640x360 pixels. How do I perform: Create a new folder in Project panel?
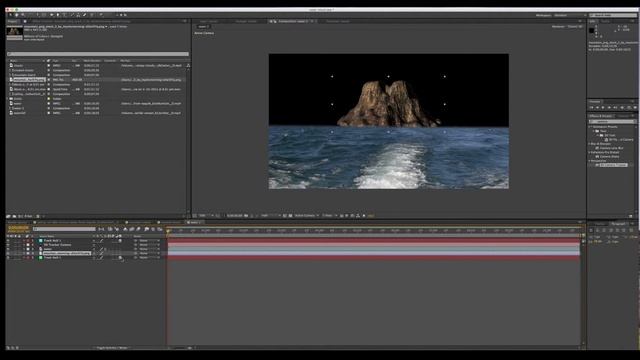coord(14,216)
